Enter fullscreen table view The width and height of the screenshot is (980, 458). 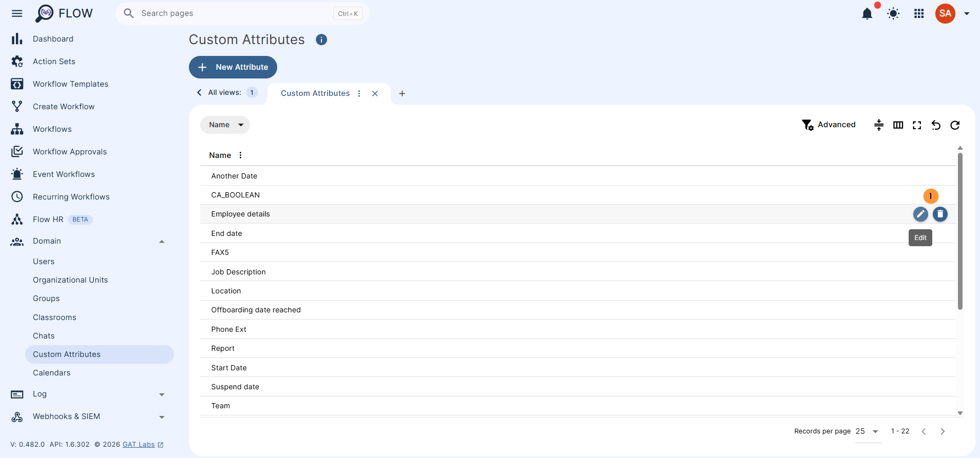point(917,125)
